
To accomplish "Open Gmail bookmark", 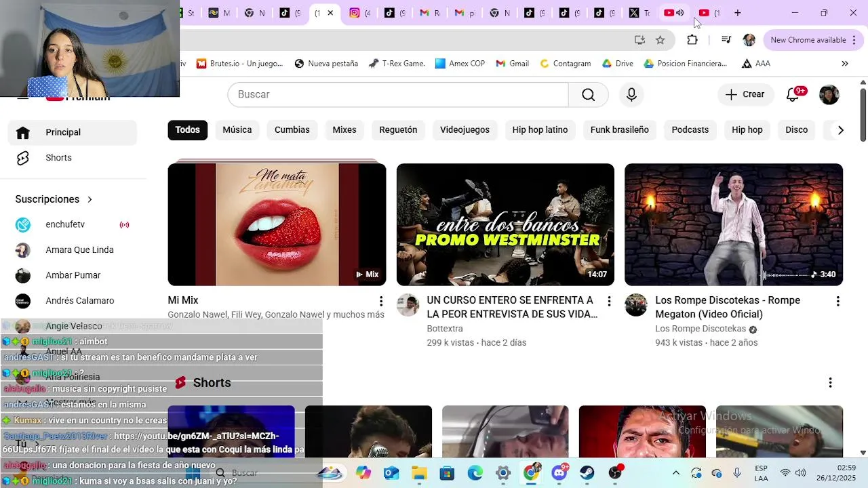I will [512, 64].
